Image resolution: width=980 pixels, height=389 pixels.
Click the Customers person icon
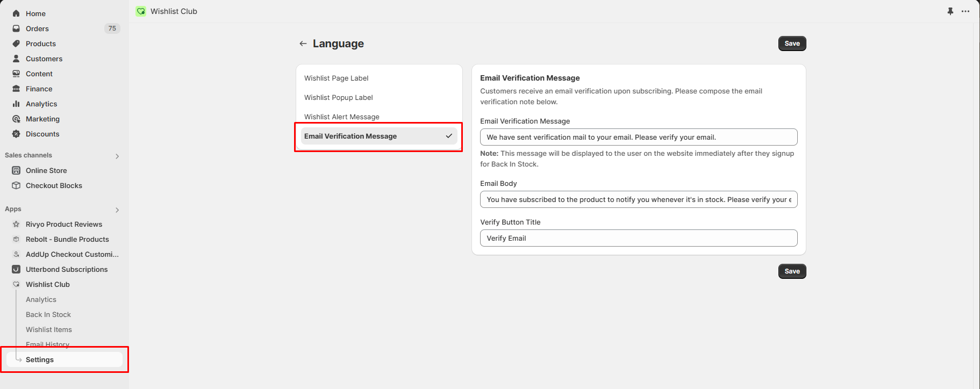(16, 59)
